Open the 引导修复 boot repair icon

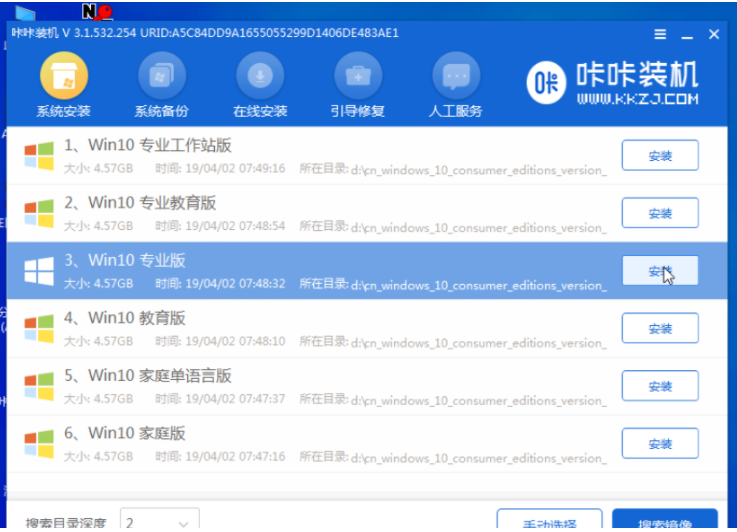[358, 76]
